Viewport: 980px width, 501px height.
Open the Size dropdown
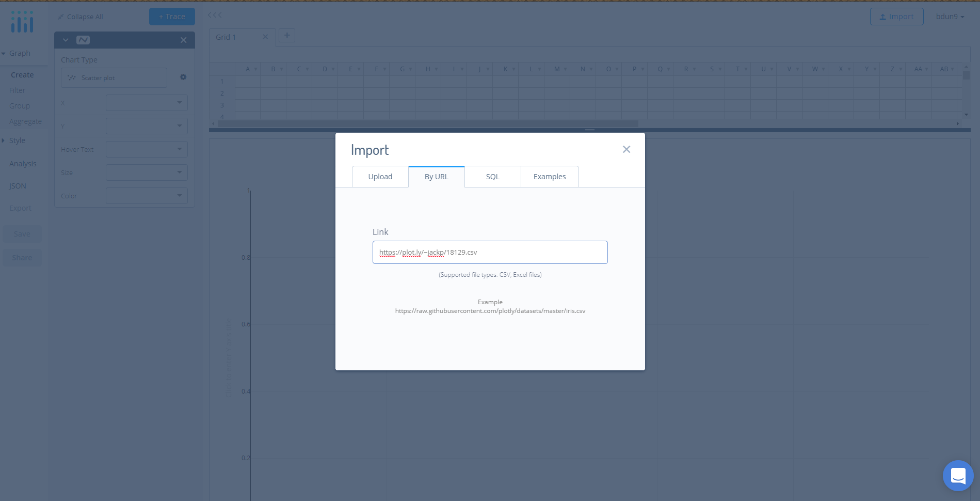click(147, 173)
